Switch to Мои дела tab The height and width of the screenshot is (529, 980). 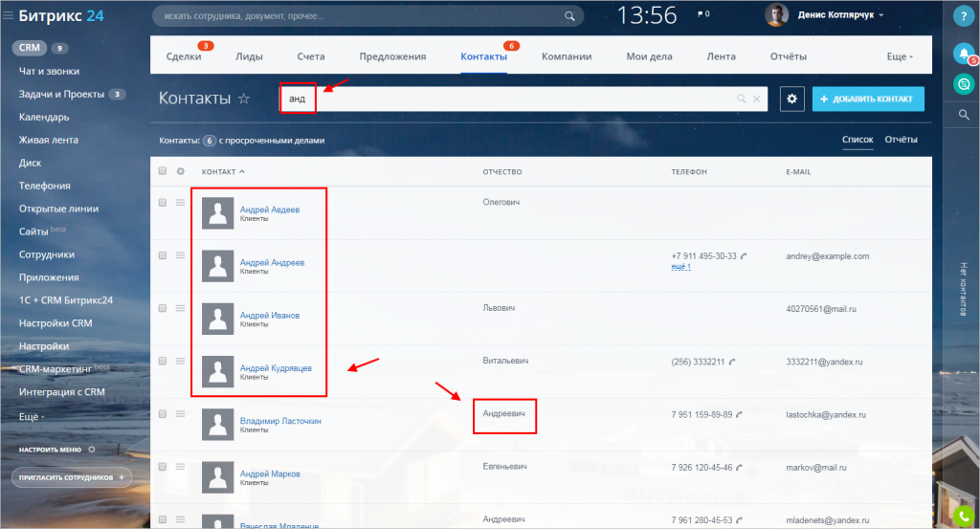click(650, 56)
